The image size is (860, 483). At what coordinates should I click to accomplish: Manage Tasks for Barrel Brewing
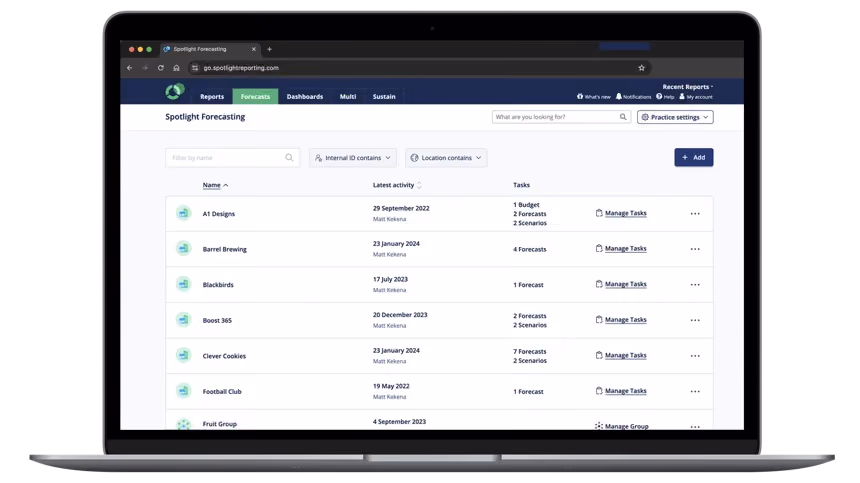(621, 248)
